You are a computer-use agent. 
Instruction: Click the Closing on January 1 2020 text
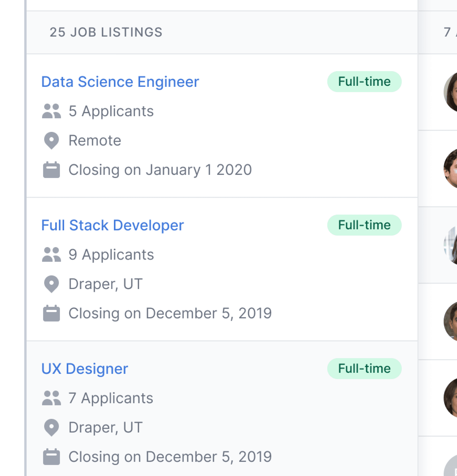[160, 170]
